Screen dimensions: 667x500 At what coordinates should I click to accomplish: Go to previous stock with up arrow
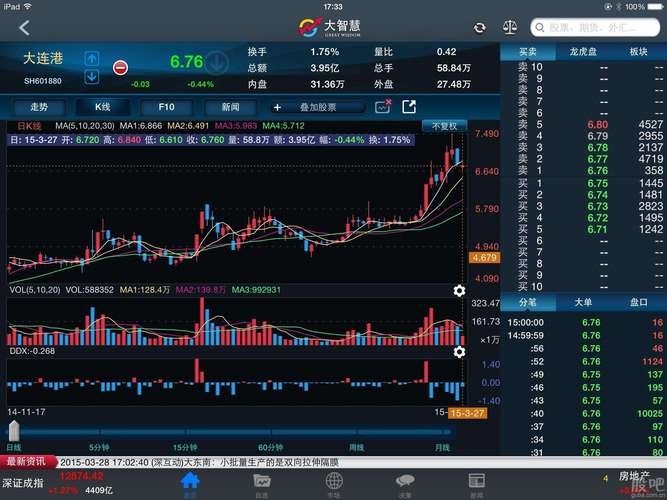click(x=92, y=59)
